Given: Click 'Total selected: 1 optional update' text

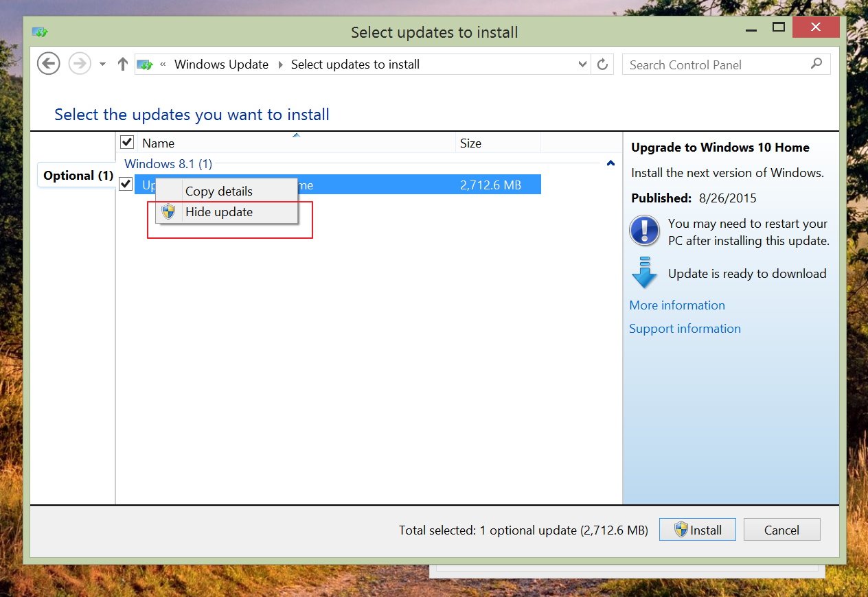Looking at the screenshot, I should coord(523,530).
